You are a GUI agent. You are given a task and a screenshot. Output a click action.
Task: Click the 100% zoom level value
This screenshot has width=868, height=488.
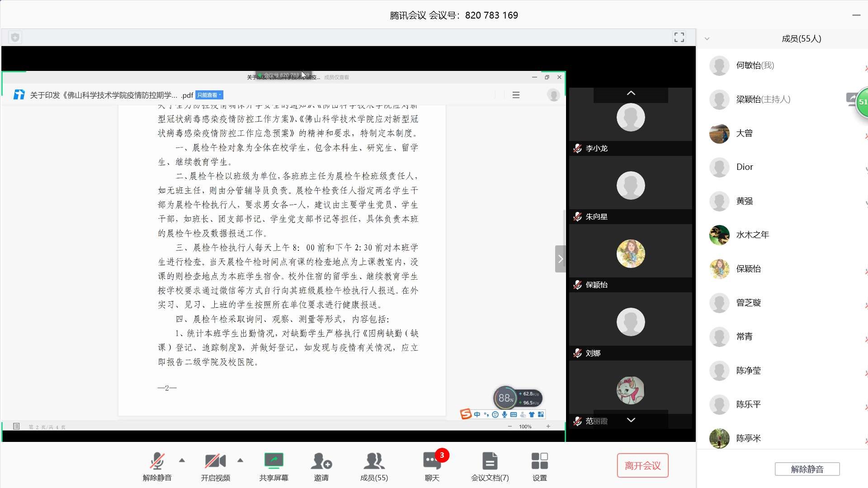[x=525, y=427]
